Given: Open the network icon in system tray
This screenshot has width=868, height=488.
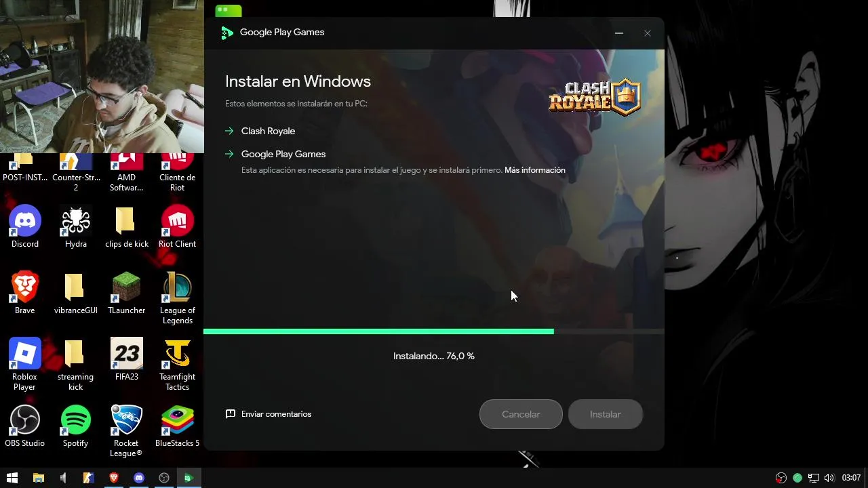Looking at the screenshot, I should pyautogui.click(x=814, y=478).
